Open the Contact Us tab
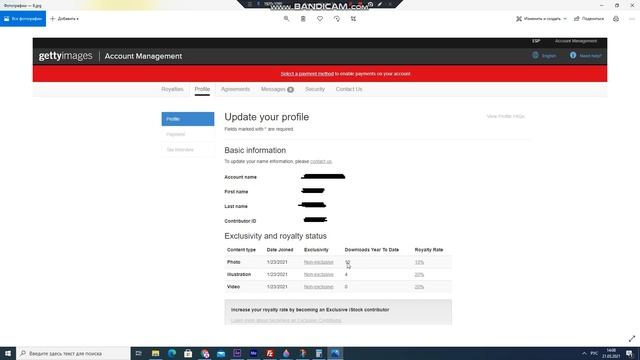 (349, 89)
